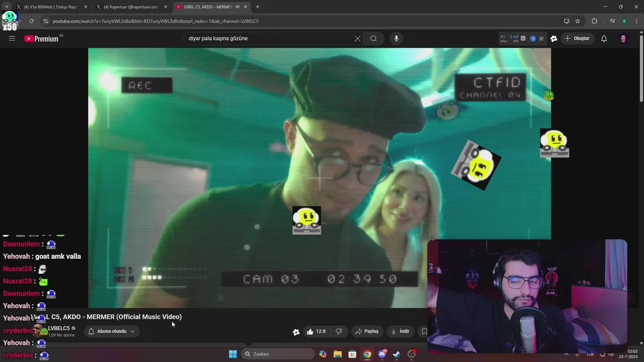The height and width of the screenshot is (362, 644).
Task: Close the Rapertuar tab
Action: pyautogui.click(x=166, y=7)
